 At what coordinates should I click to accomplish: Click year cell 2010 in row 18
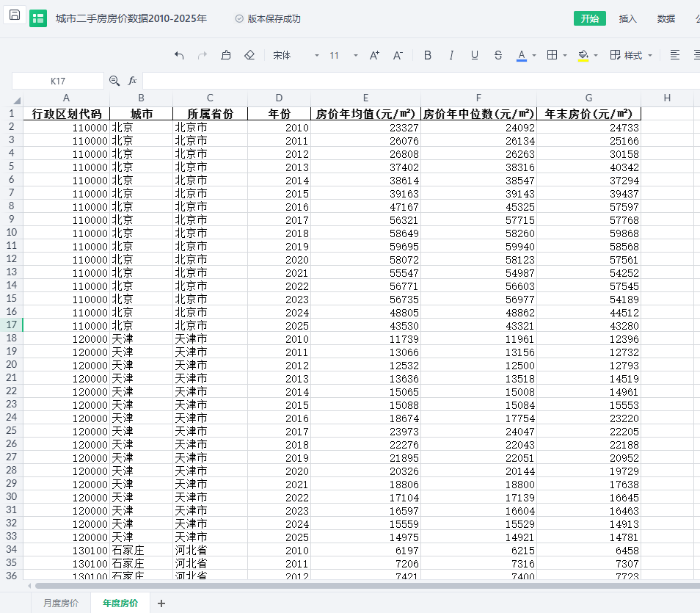[x=279, y=339]
